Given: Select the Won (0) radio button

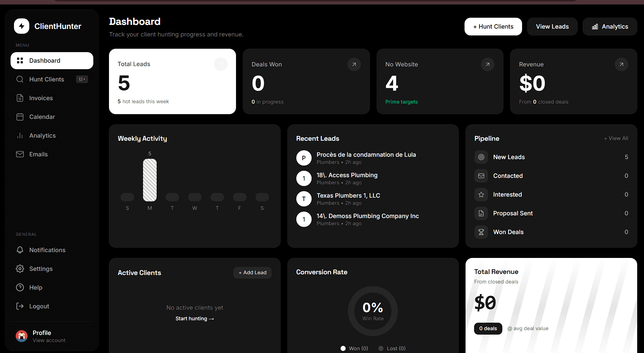Looking at the screenshot, I should (x=343, y=348).
